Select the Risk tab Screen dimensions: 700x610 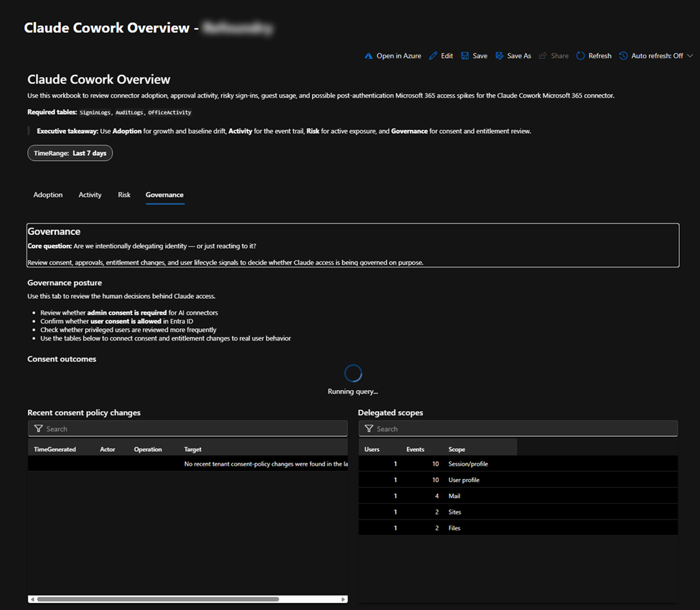coord(124,195)
